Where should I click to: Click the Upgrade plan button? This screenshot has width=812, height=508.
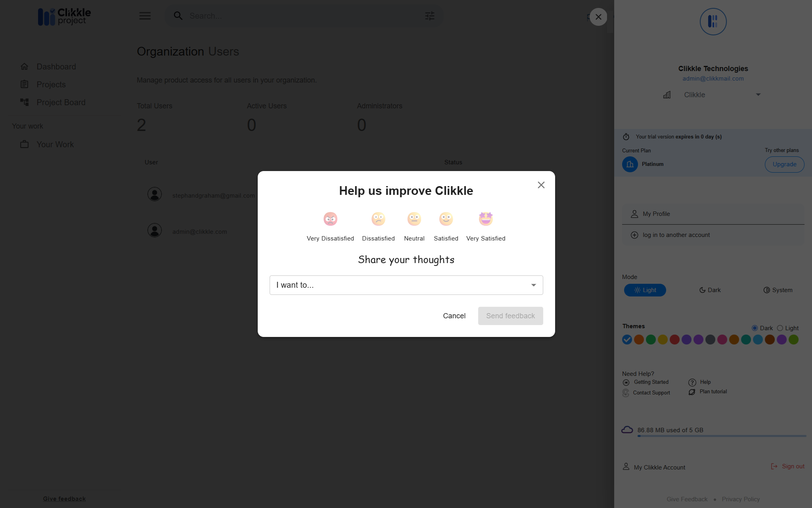click(784, 164)
